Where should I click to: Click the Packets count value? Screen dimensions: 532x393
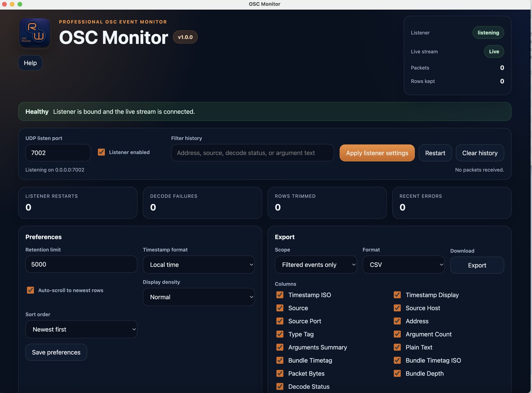(502, 68)
